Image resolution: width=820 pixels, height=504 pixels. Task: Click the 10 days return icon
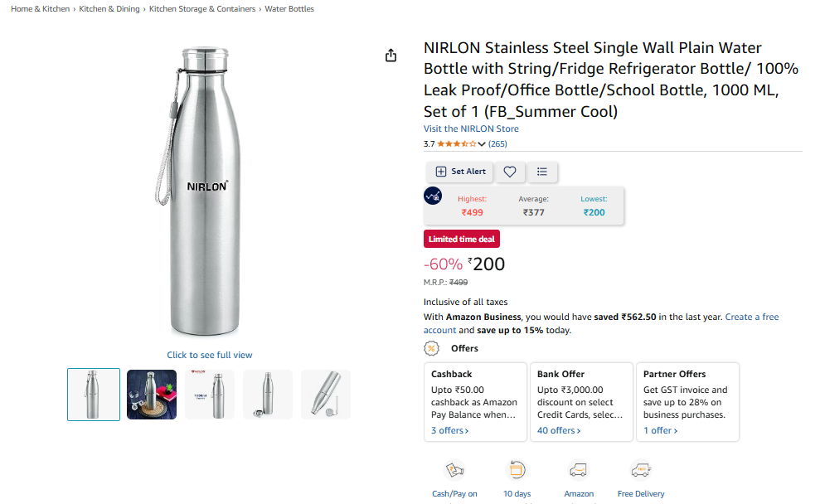tap(517, 470)
